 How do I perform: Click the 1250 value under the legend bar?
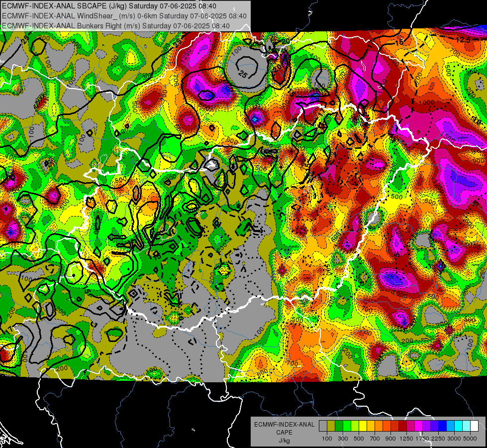pos(406,439)
